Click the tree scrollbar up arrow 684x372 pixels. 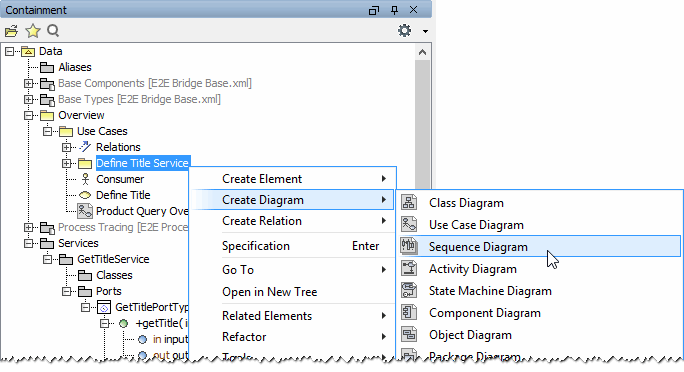click(422, 52)
